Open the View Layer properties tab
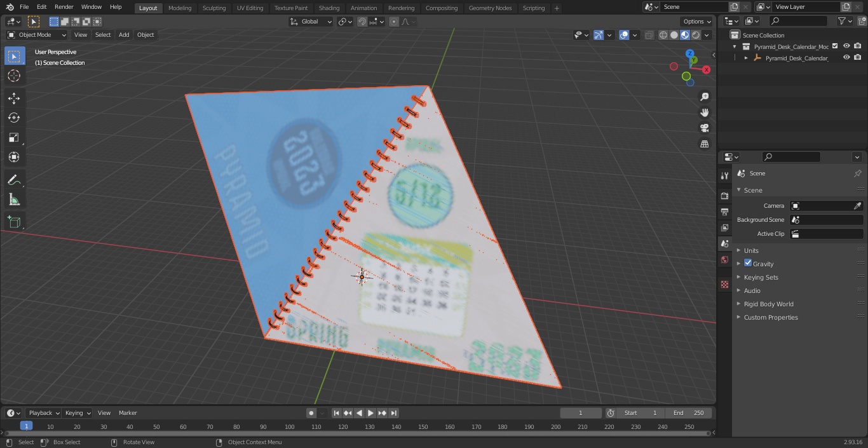868x448 pixels. 724,227
